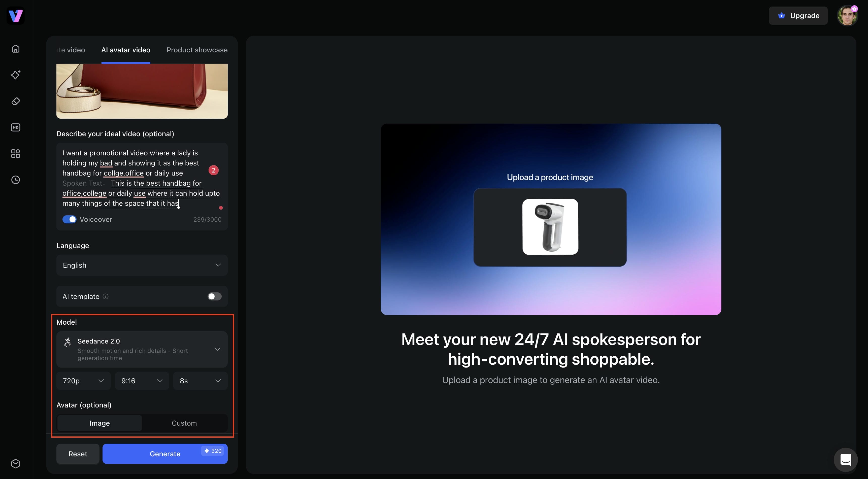Click the Upgrade button
868x479 pixels.
[798, 16]
